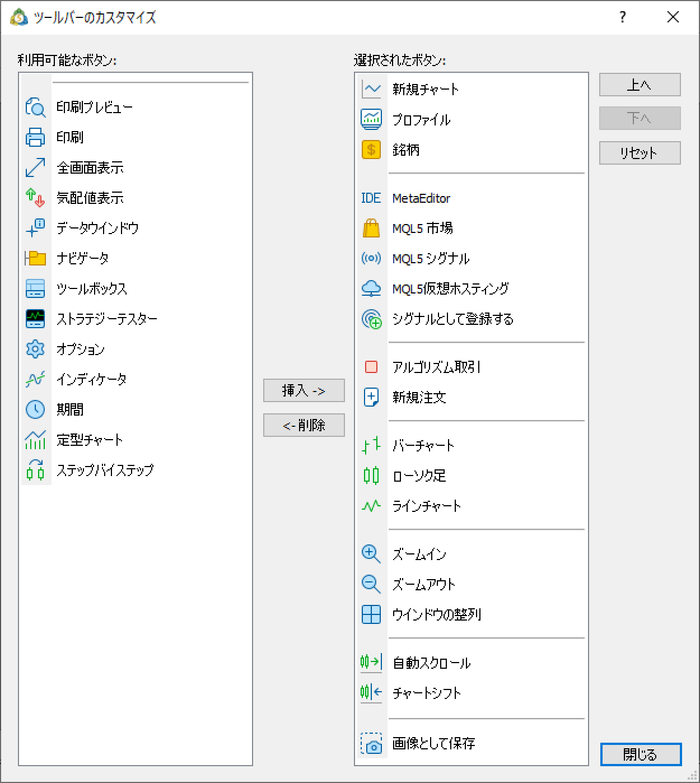Select the ストラテジーテスター icon
This screenshot has height=783, width=700.
click(x=35, y=319)
